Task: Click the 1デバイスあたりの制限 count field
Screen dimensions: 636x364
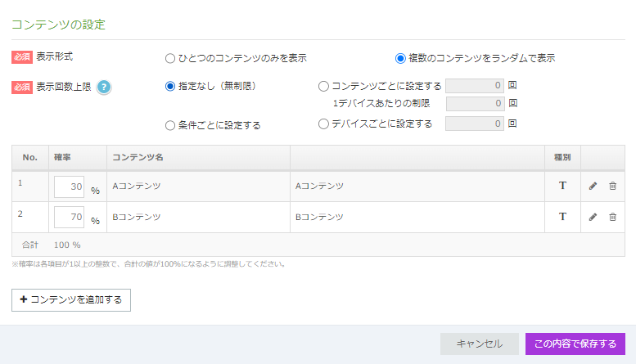Action: (x=476, y=104)
